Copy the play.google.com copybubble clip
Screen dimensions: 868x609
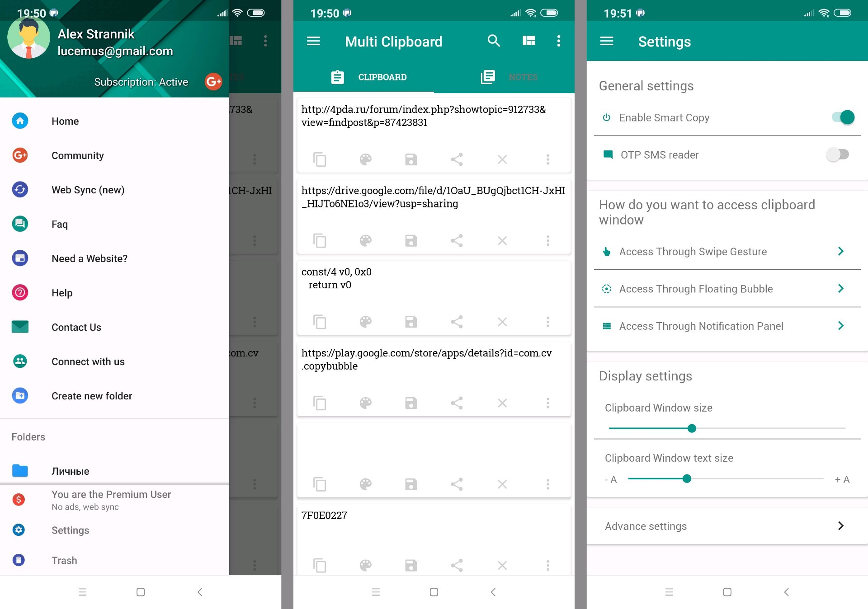pos(320,403)
